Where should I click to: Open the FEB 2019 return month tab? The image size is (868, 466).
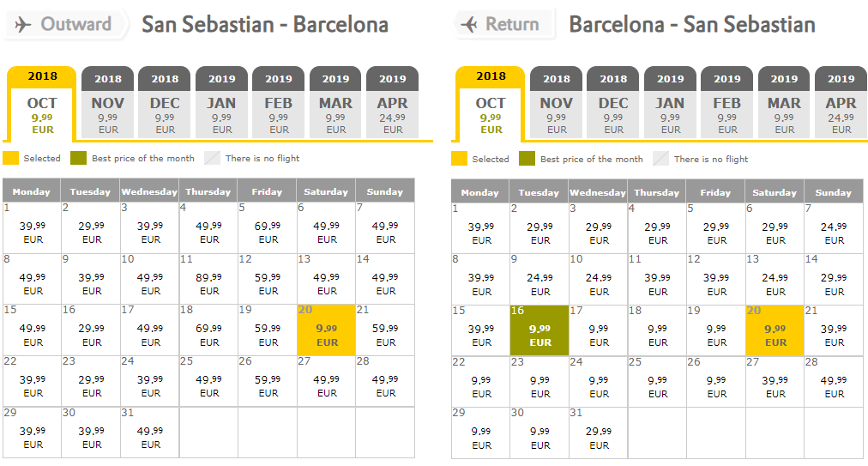[x=726, y=102]
